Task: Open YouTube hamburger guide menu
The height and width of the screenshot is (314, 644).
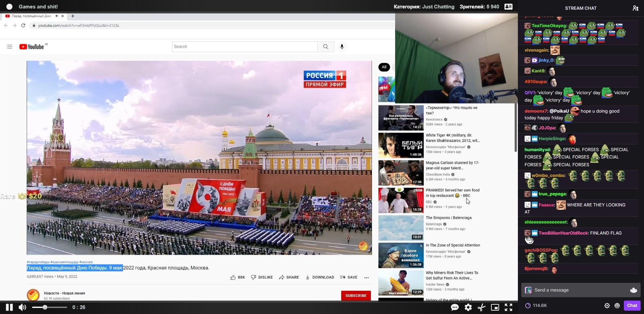Action: (10, 47)
